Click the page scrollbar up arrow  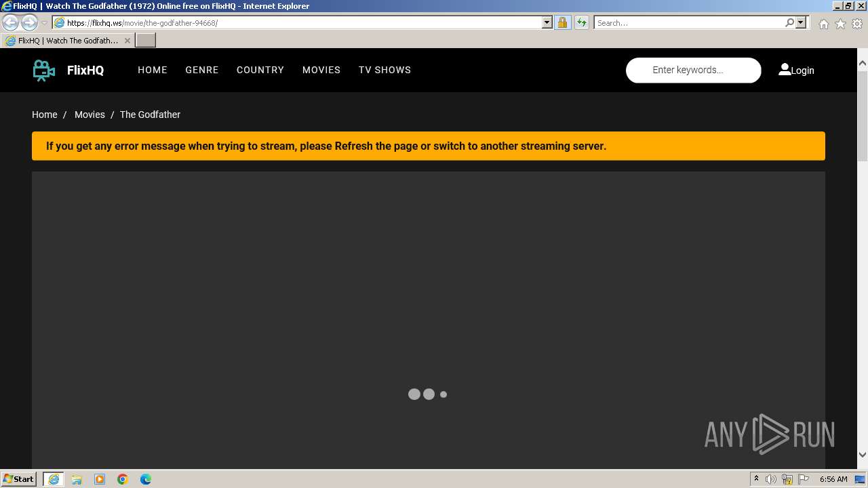point(863,63)
